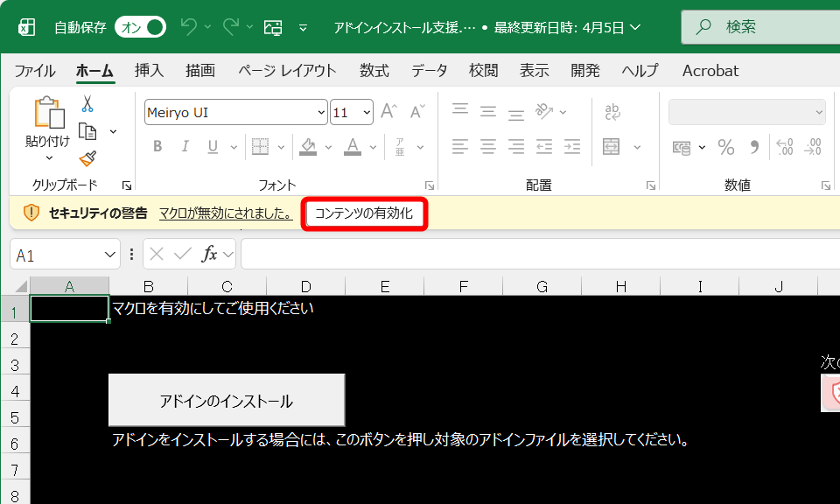Open Customize Quick Access Toolbar dropdown
Screen dimensions: 840x504
(x=304, y=28)
